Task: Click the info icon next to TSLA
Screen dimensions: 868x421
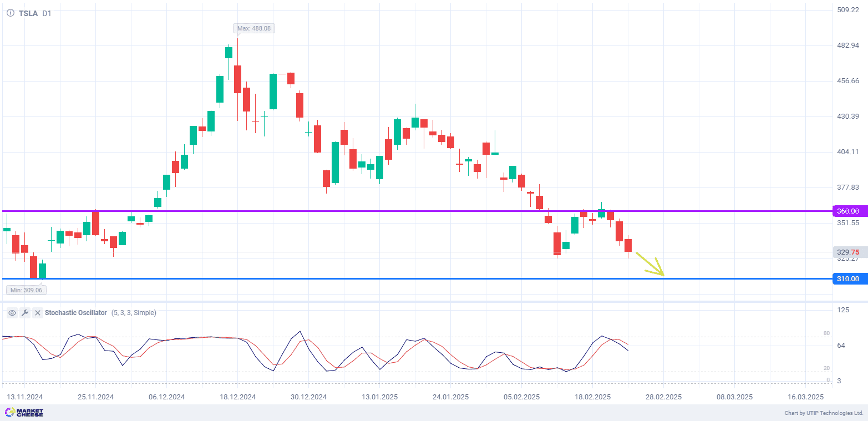Action: 10,13
